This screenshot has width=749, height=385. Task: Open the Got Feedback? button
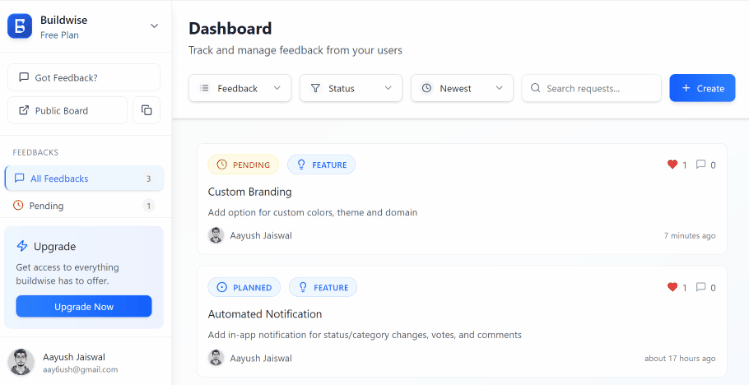click(84, 77)
